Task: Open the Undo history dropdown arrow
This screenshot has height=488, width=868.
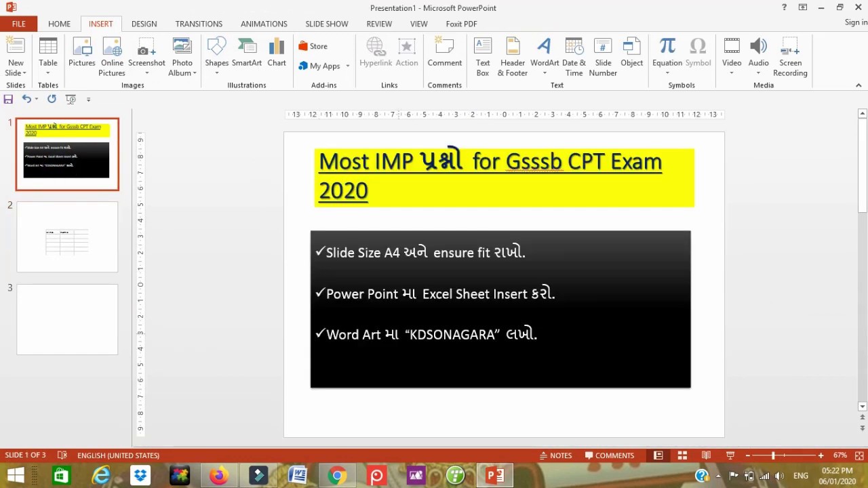Action: [x=37, y=99]
